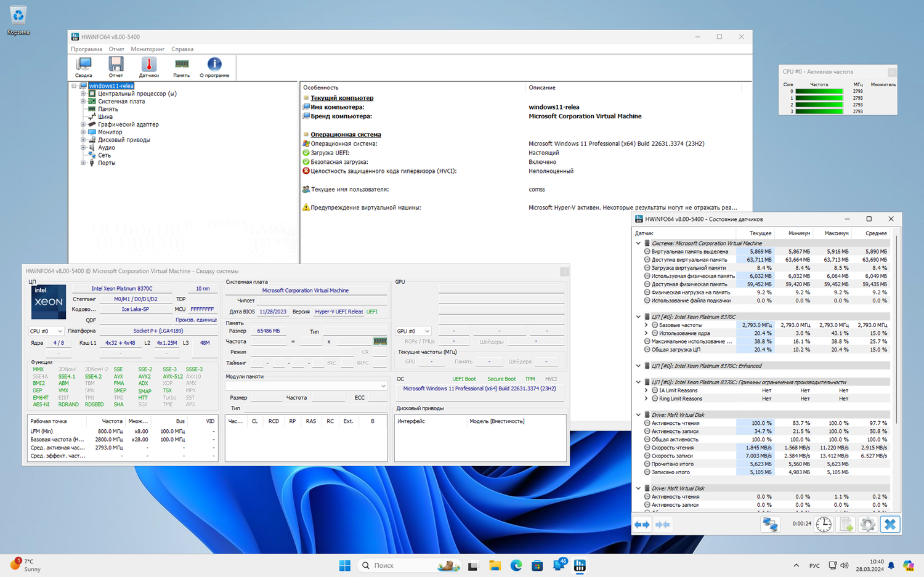Open the Справка menu
The width and height of the screenshot is (924, 577).
click(x=182, y=49)
